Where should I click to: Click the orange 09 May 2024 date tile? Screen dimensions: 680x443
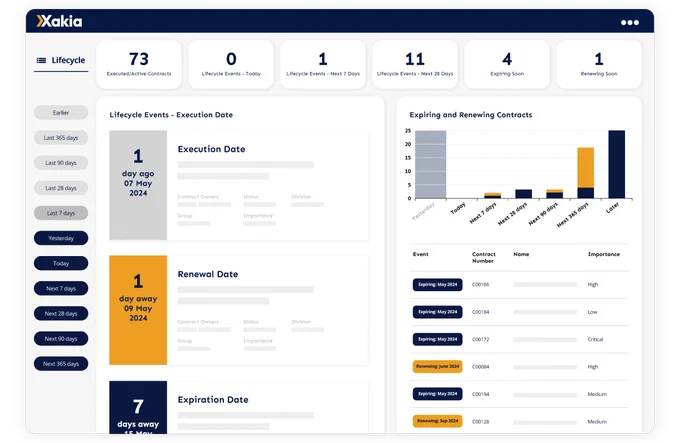[138, 310]
